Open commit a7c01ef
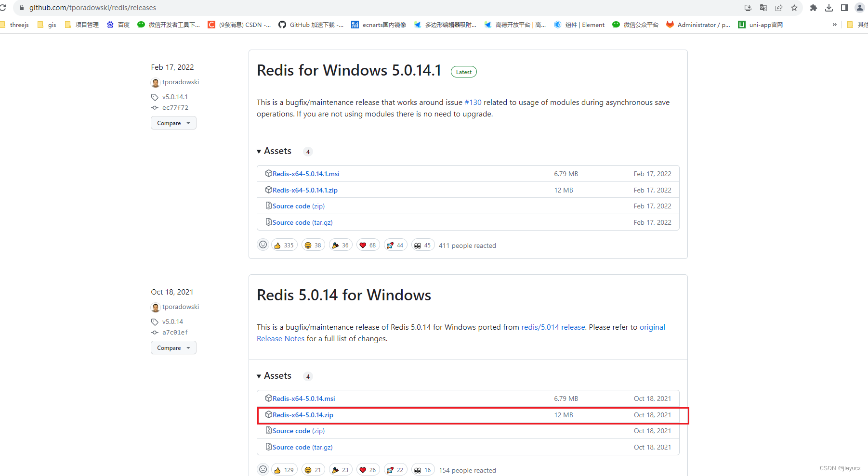The width and height of the screenshot is (868, 476). 175,333
